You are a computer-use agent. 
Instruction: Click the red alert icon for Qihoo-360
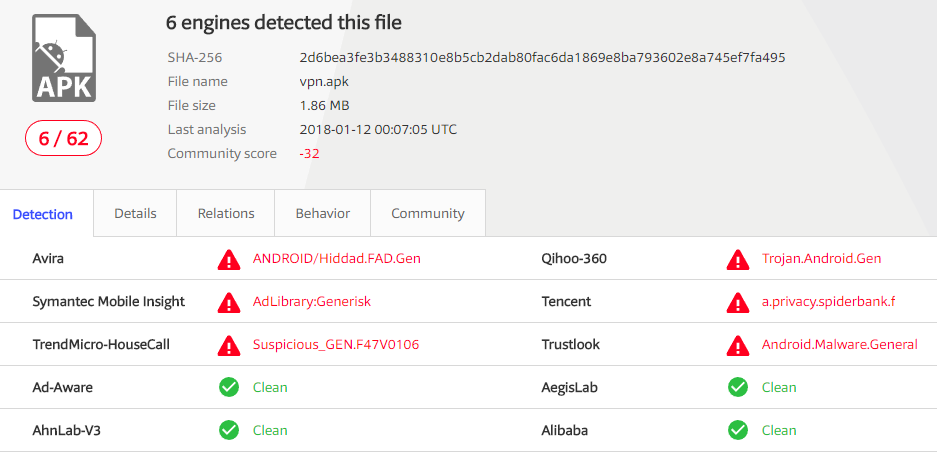tap(737, 259)
